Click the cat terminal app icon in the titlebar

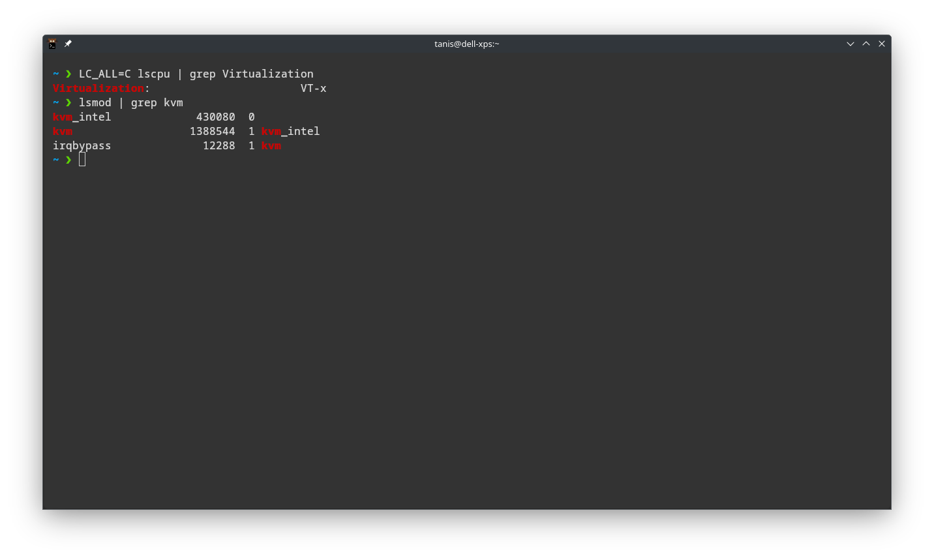[52, 44]
